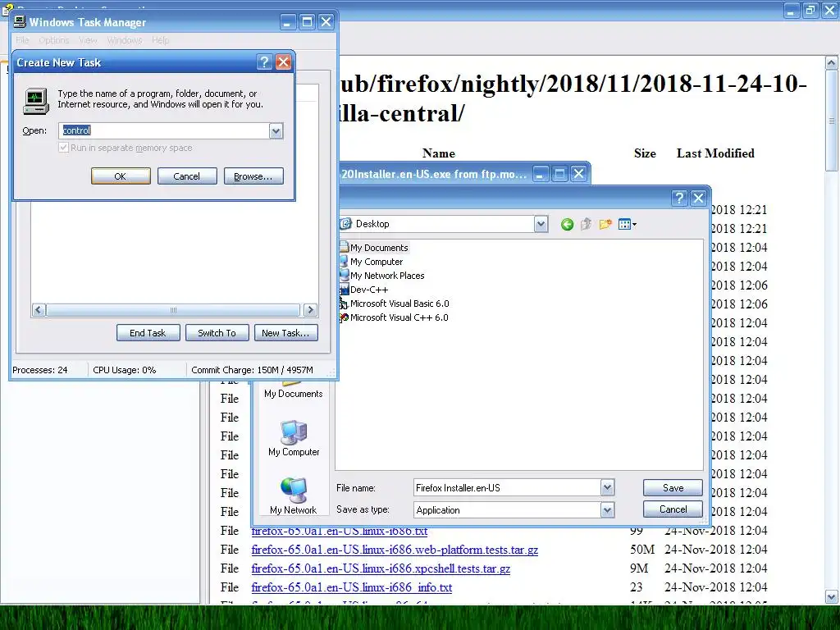Click CPU Usage: 0% in status bar
The height and width of the screenshot is (630, 840).
[x=125, y=370]
